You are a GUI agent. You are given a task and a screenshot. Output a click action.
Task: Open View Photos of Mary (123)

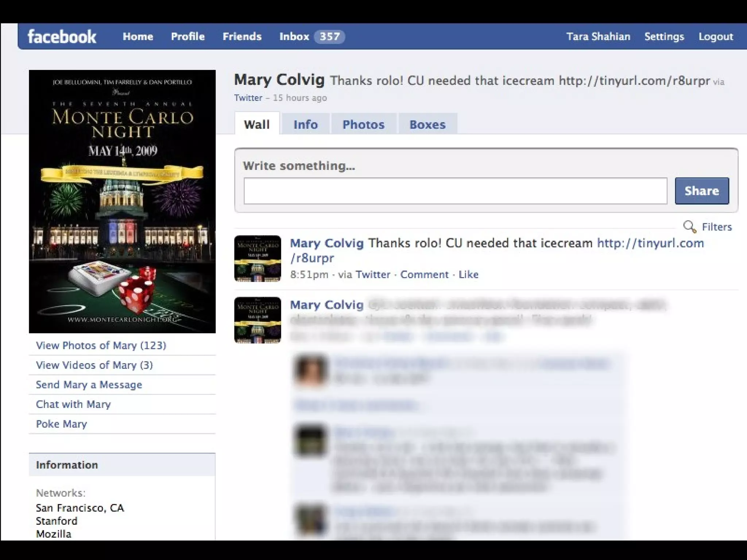101,345
